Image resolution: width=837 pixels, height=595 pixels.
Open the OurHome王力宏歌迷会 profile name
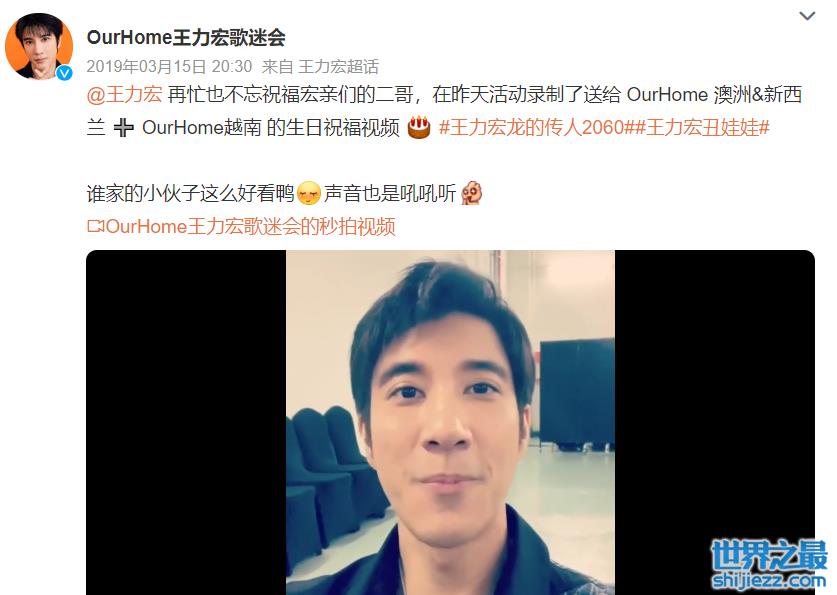[x=186, y=37]
